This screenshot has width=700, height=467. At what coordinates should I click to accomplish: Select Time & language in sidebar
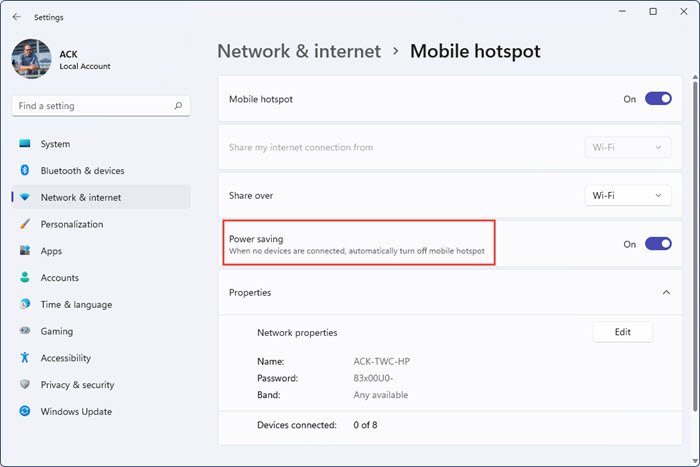76,304
